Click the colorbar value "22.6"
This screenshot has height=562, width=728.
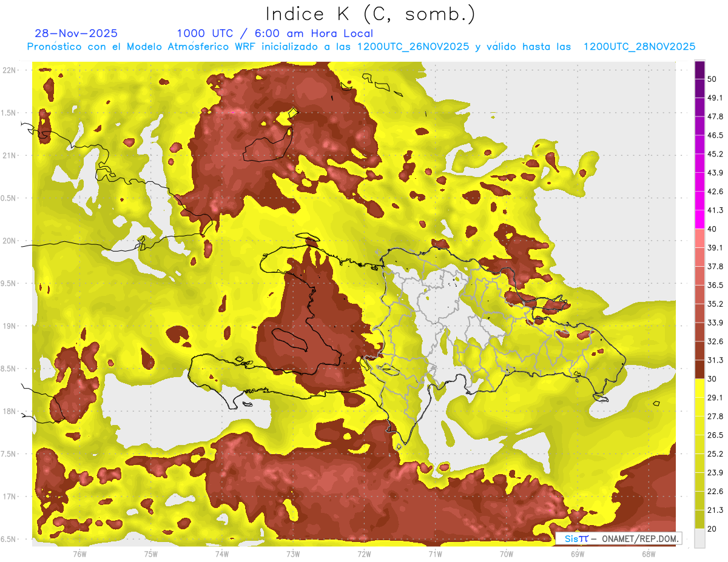pos(715,491)
